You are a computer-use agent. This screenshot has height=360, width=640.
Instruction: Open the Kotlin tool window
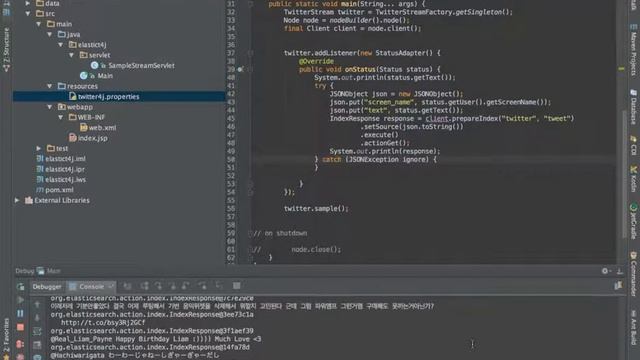pyautogui.click(x=633, y=179)
